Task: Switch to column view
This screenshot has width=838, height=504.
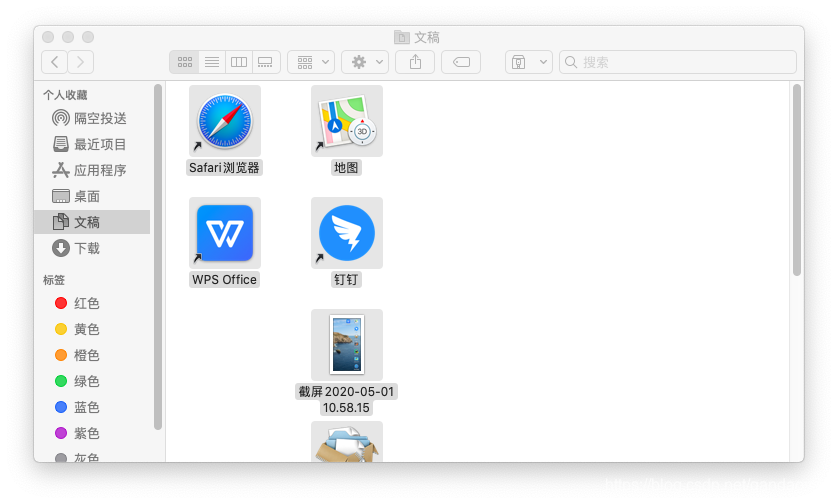Action: (239, 62)
